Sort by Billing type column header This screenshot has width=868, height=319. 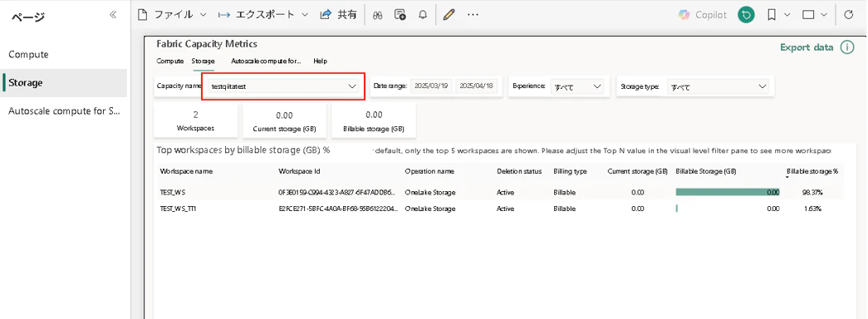[570, 171]
